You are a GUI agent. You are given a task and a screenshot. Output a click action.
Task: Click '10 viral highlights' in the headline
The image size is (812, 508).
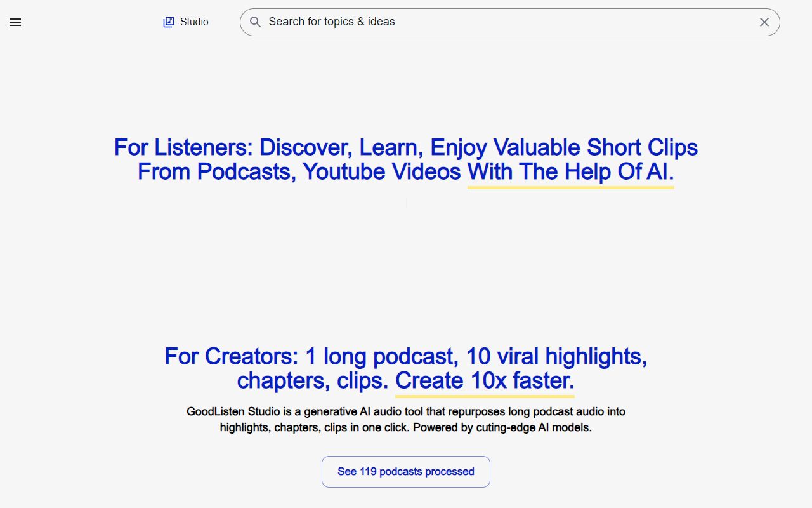pyautogui.click(x=556, y=356)
